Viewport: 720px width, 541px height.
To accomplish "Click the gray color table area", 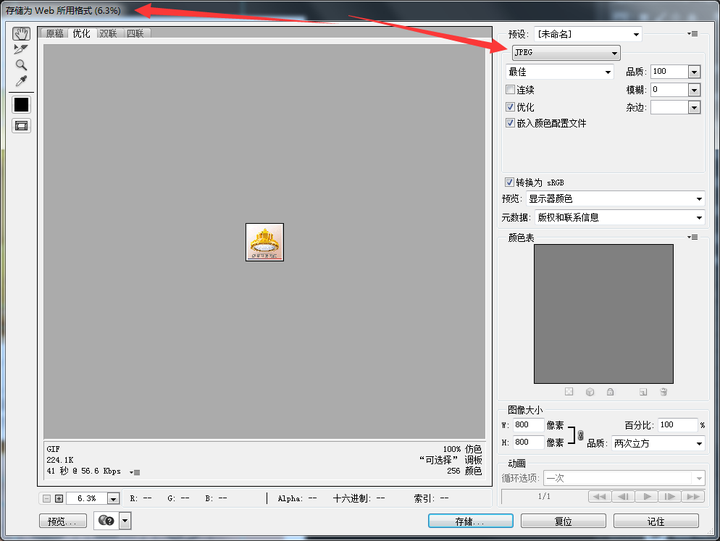I will [603, 314].
